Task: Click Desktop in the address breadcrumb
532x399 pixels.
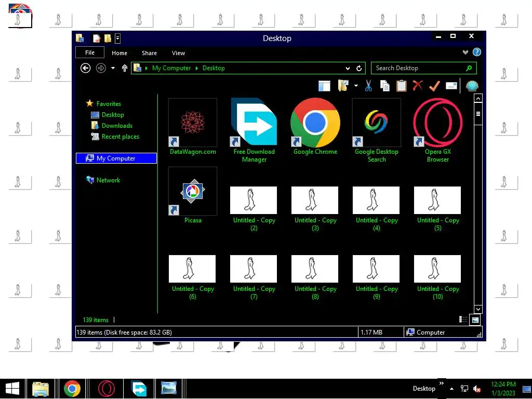Action: pos(214,68)
